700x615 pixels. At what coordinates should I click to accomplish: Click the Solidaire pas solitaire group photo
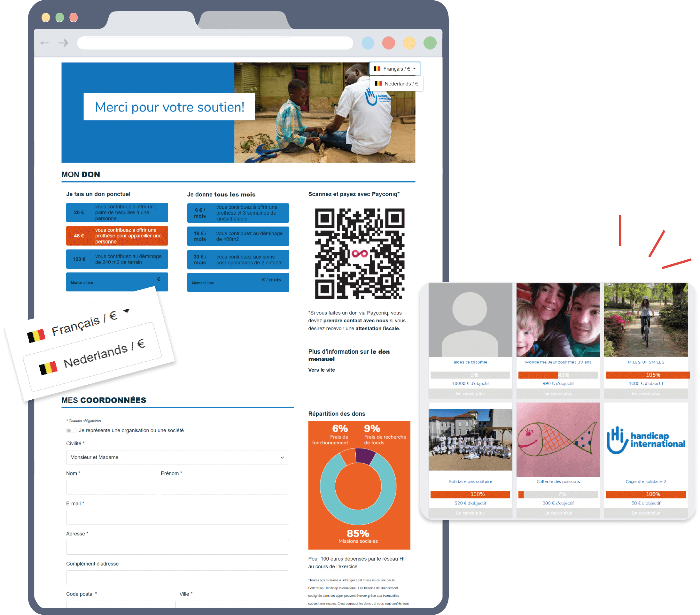click(x=470, y=439)
